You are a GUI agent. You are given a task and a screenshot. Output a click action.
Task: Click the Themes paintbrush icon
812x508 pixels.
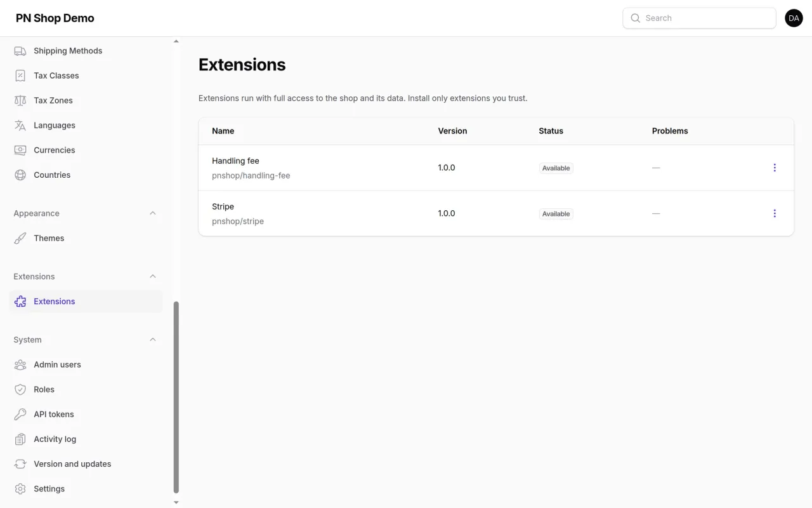[20, 238]
